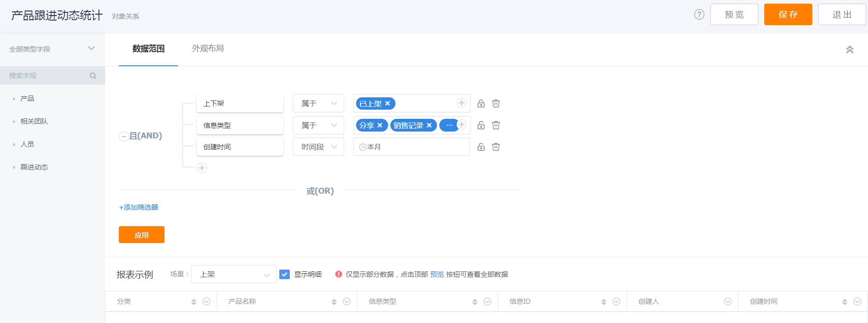868x323 pixels.
Task: Click the 信息类型 field box
Action: (240, 125)
